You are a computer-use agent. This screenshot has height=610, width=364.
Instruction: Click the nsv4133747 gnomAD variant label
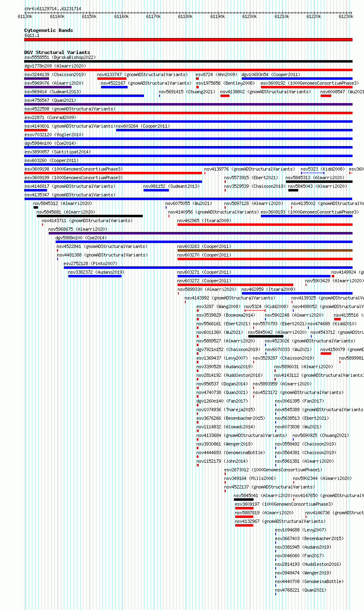point(142,75)
